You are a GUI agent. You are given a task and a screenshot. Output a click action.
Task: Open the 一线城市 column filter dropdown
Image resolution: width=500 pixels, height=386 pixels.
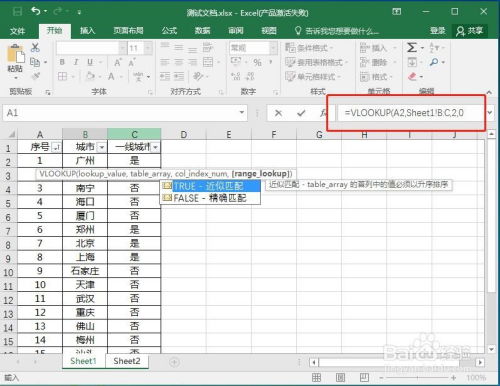pos(156,147)
